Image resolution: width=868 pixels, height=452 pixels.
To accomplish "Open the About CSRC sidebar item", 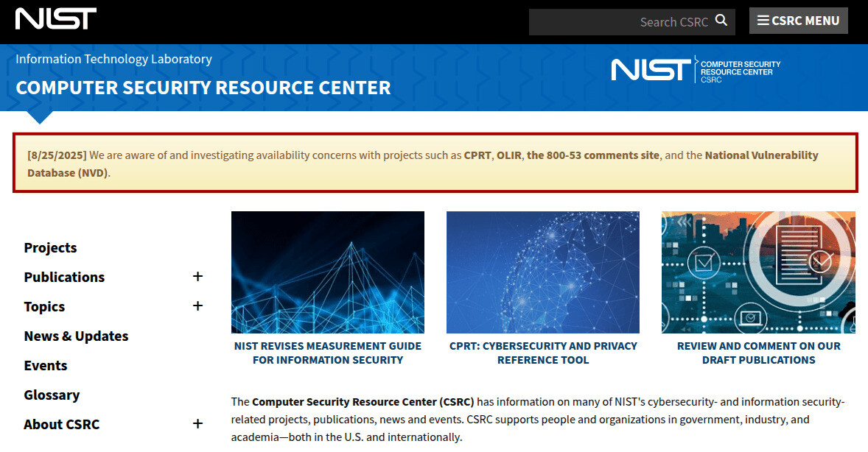I will [61, 424].
